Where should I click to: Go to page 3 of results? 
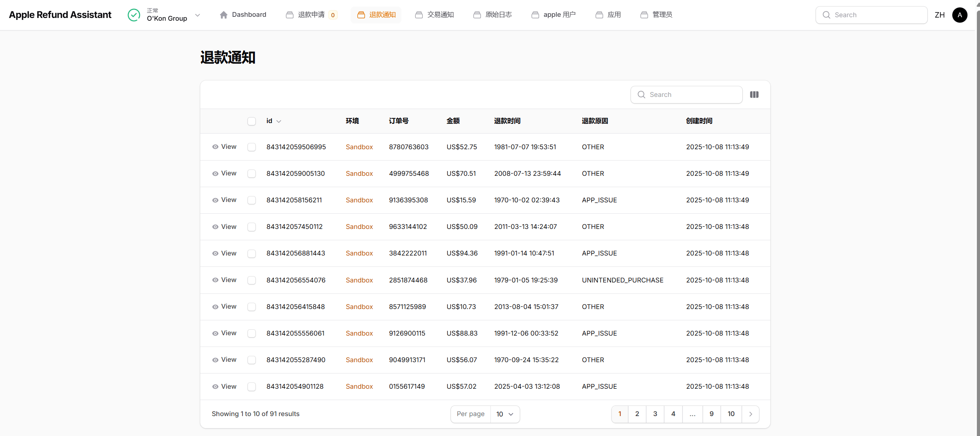pos(655,414)
